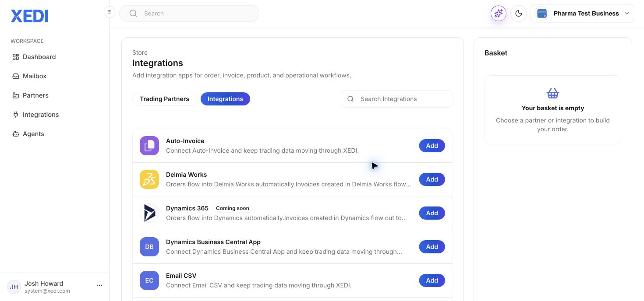Image resolution: width=644 pixels, height=301 pixels.
Task: Click the Delmia Works title
Action: (x=186, y=175)
